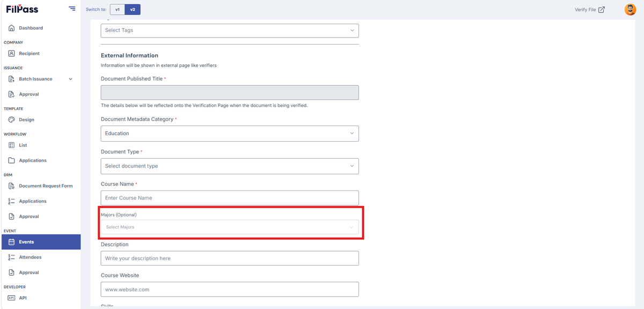Expand the Batch Issuance submenu
This screenshot has width=644, height=309.
coord(71,79)
